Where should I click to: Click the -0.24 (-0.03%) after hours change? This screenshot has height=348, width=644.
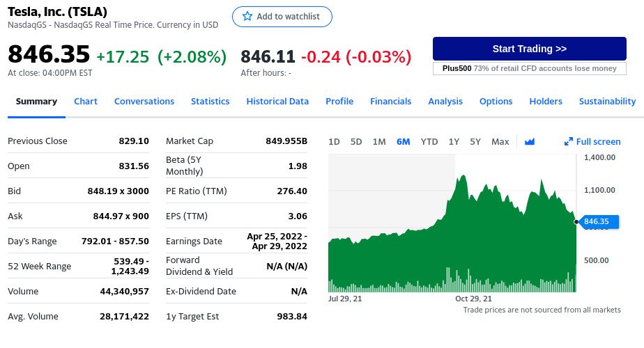tap(356, 56)
